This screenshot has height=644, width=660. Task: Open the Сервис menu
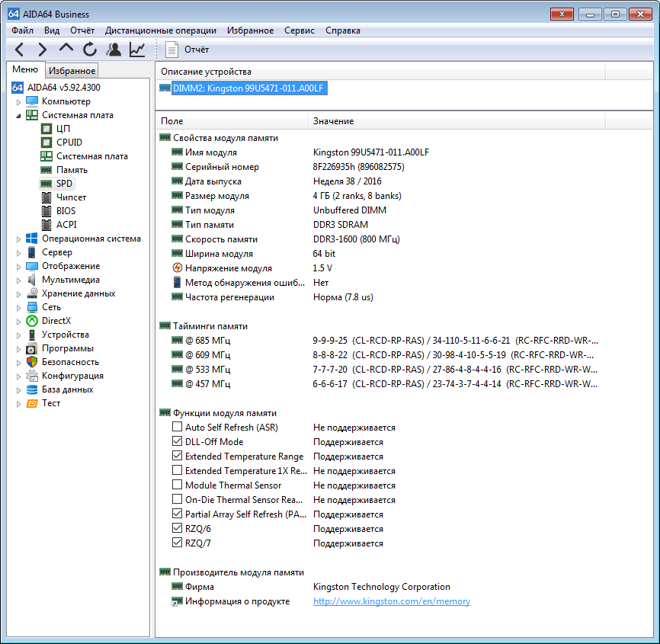(x=300, y=30)
